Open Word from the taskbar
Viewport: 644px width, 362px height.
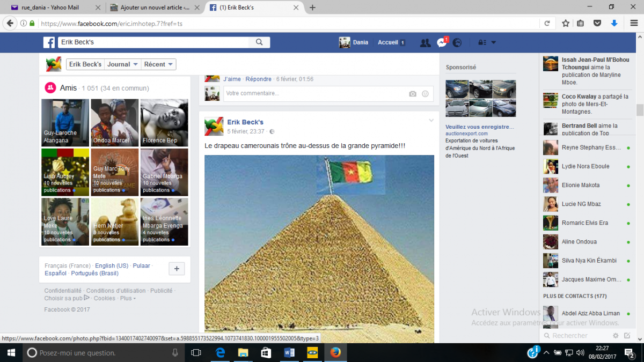(x=289, y=353)
